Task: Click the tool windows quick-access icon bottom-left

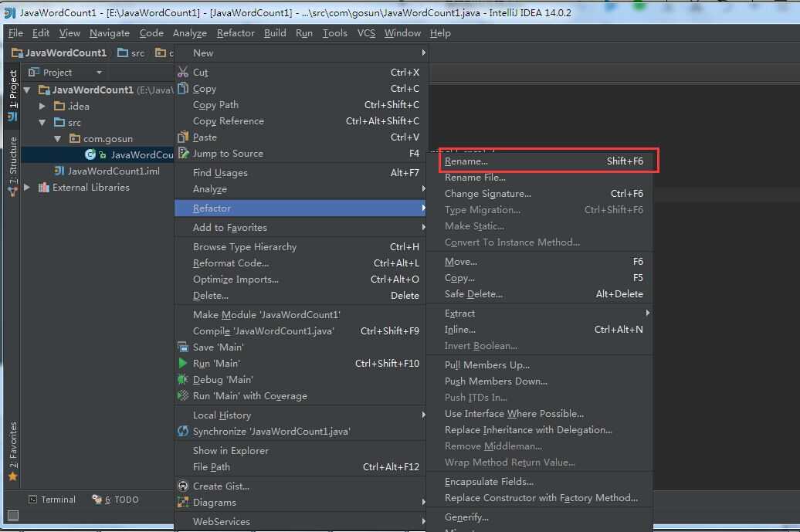Action: pos(13,516)
